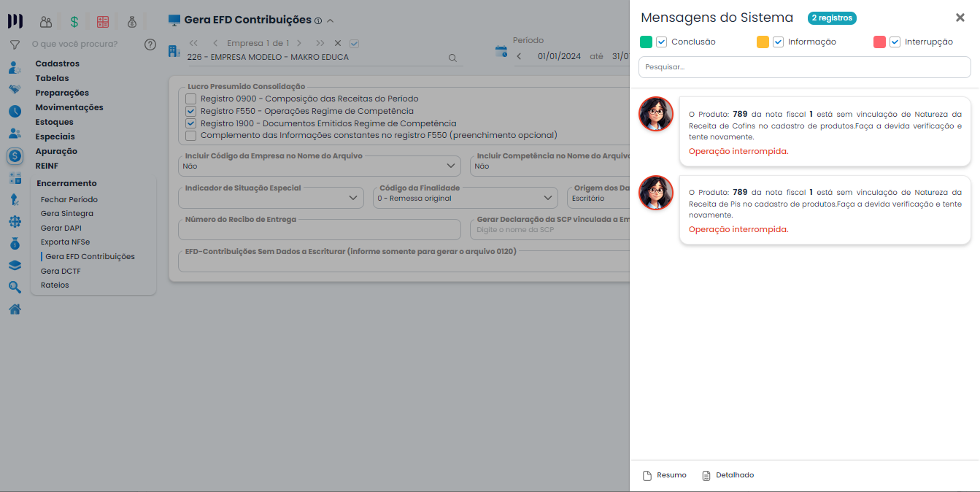Open the Apuração menu
The image size is (980, 492).
pos(56,151)
